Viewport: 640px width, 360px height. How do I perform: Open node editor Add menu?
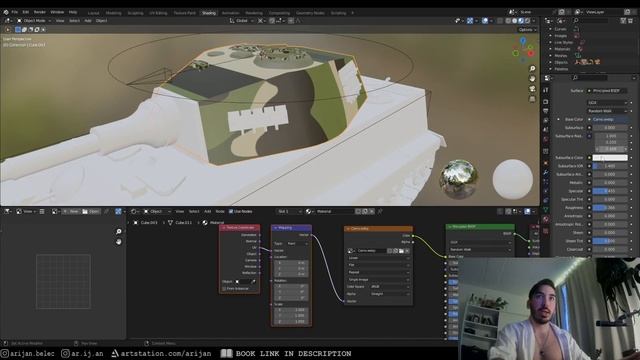pyautogui.click(x=207, y=211)
